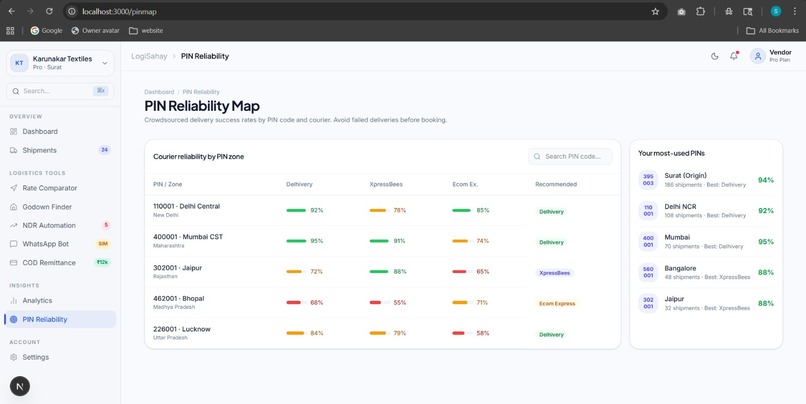Click the 302 001 Jaipur PIN badge
The height and width of the screenshot is (404, 806).
[x=648, y=303]
